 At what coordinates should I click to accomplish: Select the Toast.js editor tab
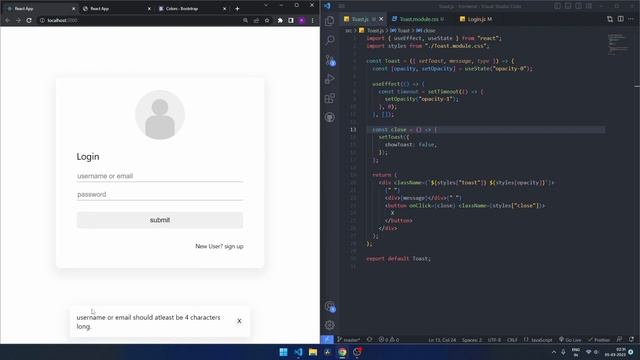(360, 19)
